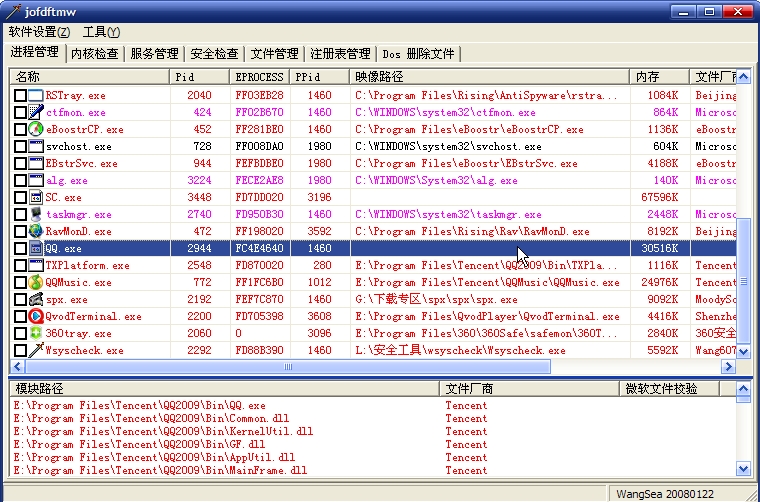Click the spx.exe camera icon
760x502 pixels.
point(36,299)
